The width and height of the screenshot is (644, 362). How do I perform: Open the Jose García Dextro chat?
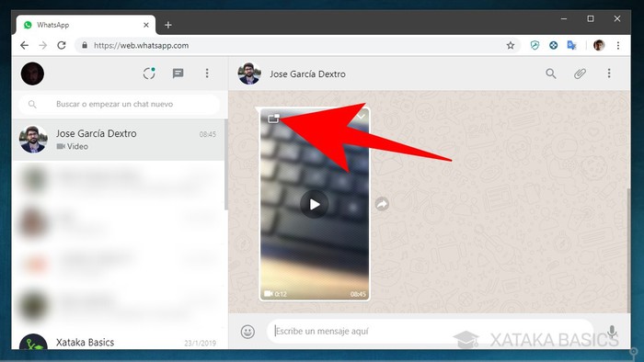coord(119,140)
